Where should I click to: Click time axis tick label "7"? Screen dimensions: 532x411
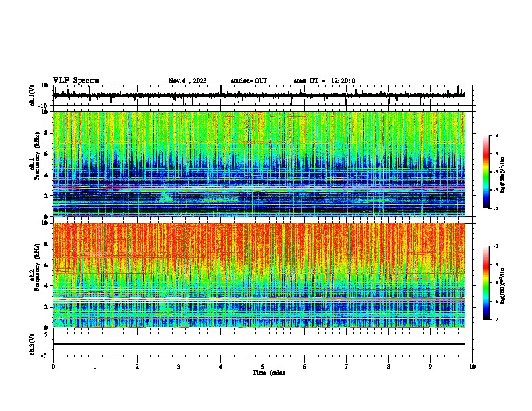pos(347,367)
